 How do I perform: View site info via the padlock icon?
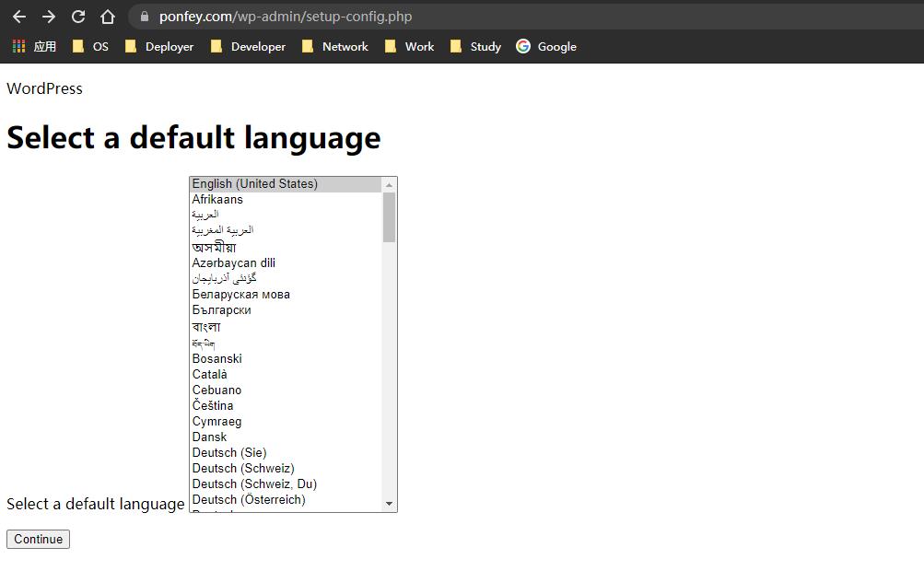click(145, 17)
